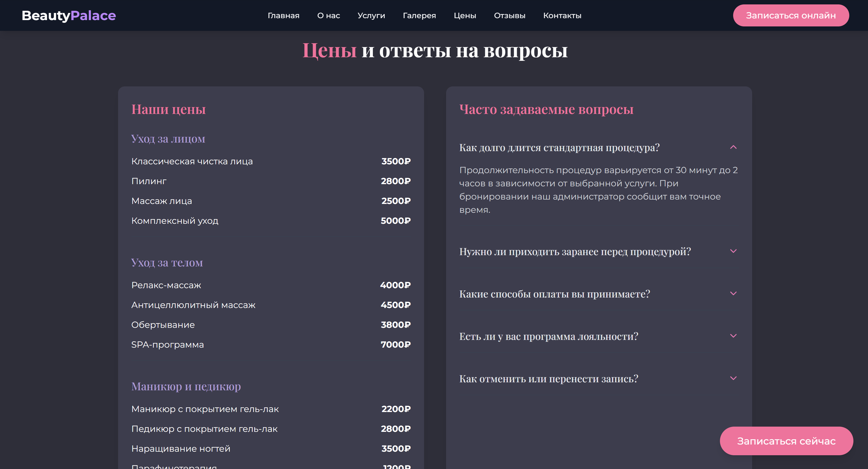Open the Услуги navigation link
This screenshot has width=868, height=469.
371,15
